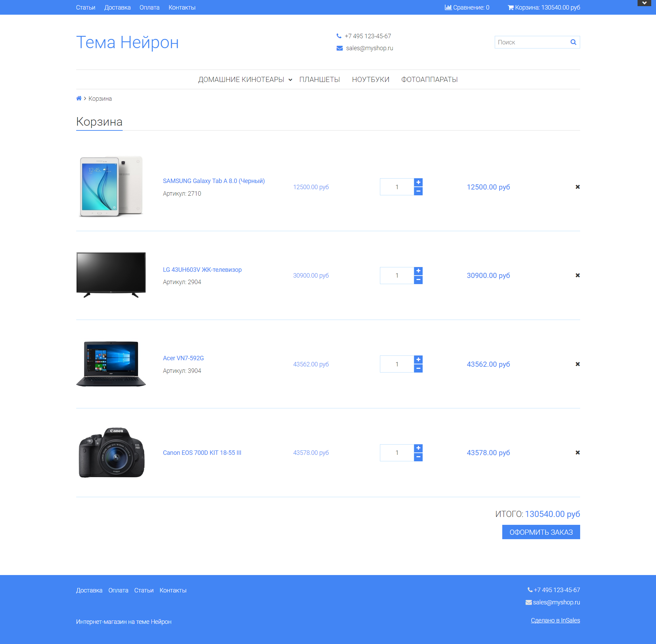This screenshot has height=644, width=656.
Task: Click the text Артикул: 3904
Action: pos(182,371)
